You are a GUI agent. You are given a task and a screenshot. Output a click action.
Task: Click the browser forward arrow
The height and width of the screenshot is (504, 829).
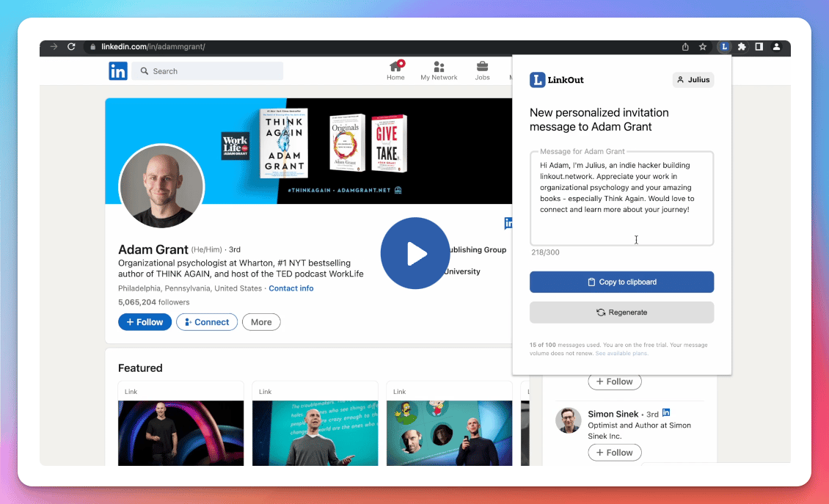(x=54, y=46)
